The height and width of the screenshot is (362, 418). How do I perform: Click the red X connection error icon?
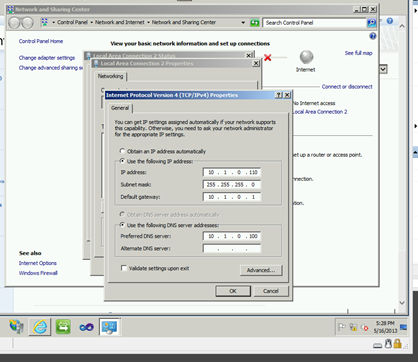point(268,57)
